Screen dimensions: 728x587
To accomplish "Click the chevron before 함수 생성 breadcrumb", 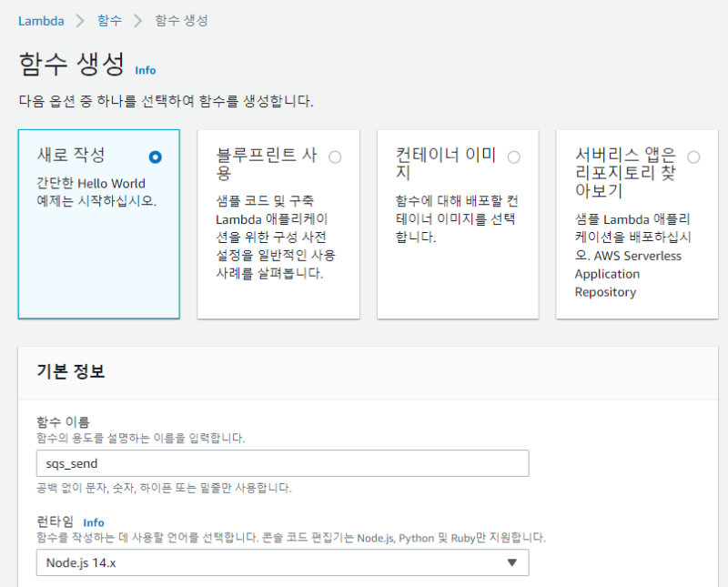I will pyautogui.click(x=138, y=20).
